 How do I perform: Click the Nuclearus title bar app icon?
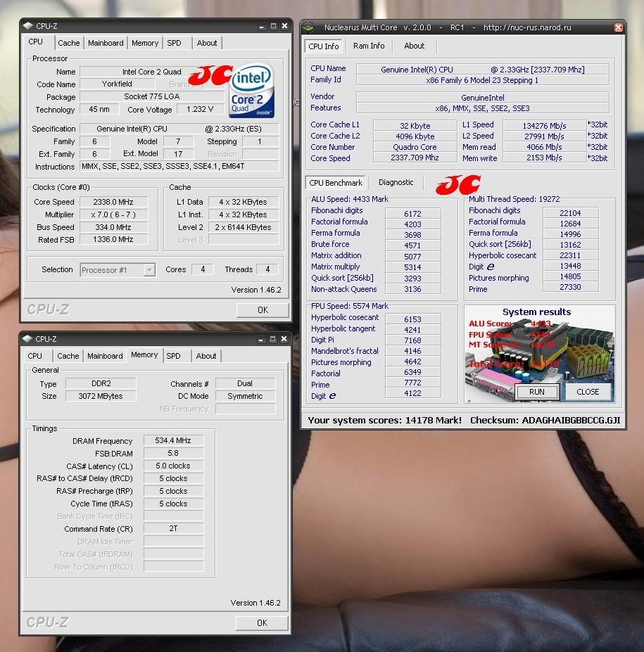click(x=308, y=27)
